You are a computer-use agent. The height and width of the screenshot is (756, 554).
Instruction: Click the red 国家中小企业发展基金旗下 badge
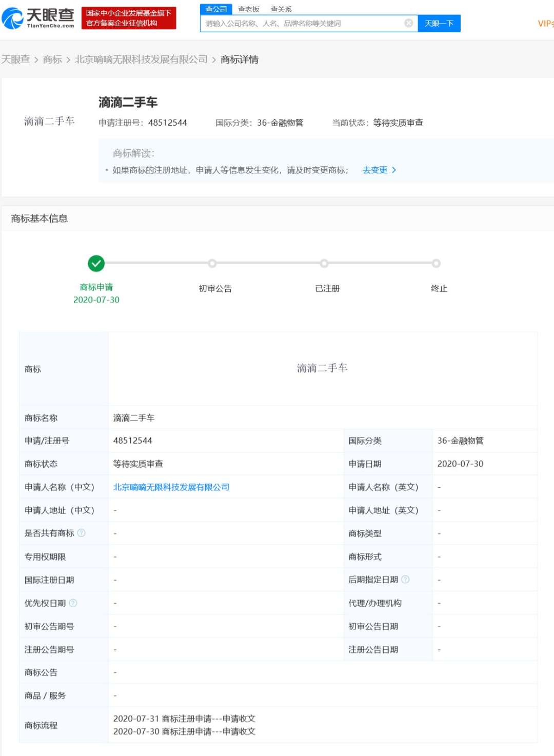(x=128, y=18)
